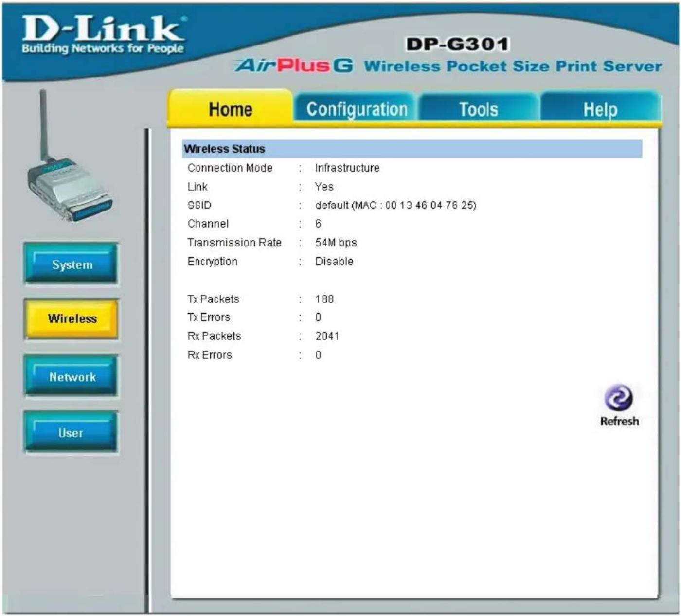Click the Link value Yes
Viewport: 681px width, 616px height.
click(x=324, y=187)
